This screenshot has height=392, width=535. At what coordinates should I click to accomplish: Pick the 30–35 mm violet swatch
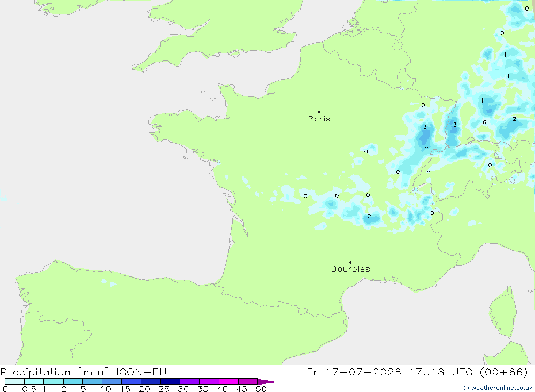190,381
